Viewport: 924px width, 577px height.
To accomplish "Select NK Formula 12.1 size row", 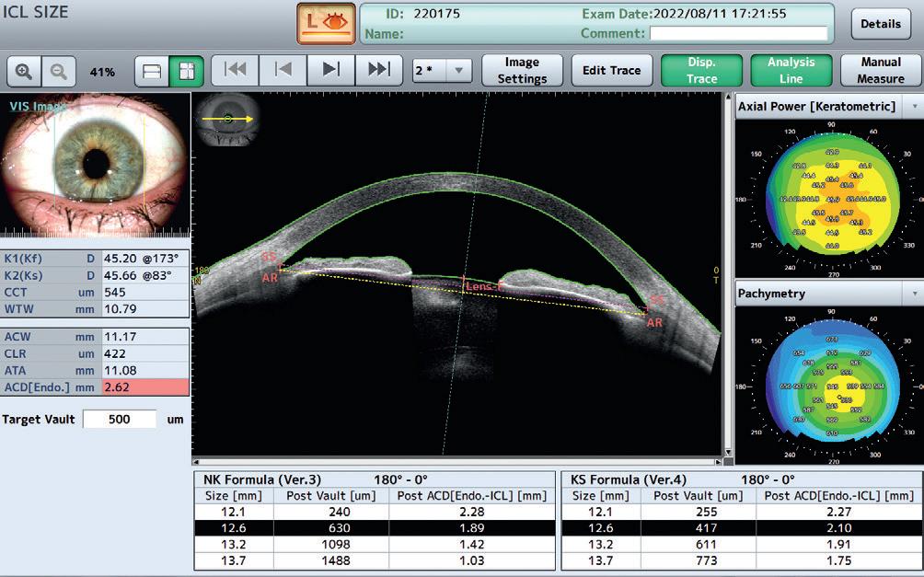I will [x=375, y=513].
